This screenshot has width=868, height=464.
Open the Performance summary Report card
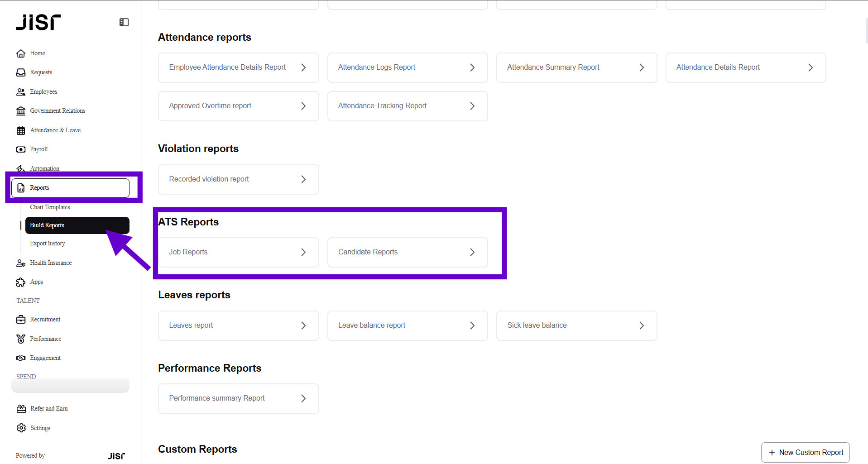[x=238, y=398]
